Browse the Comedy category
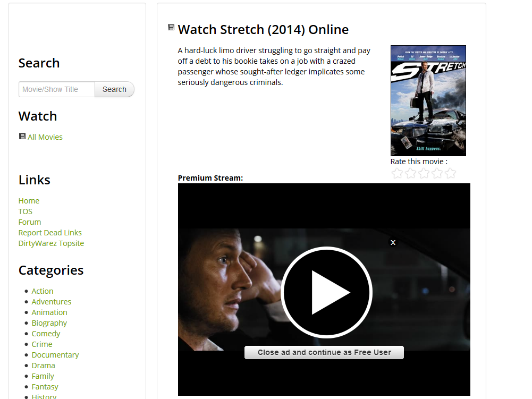532x399 pixels. (46, 334)
